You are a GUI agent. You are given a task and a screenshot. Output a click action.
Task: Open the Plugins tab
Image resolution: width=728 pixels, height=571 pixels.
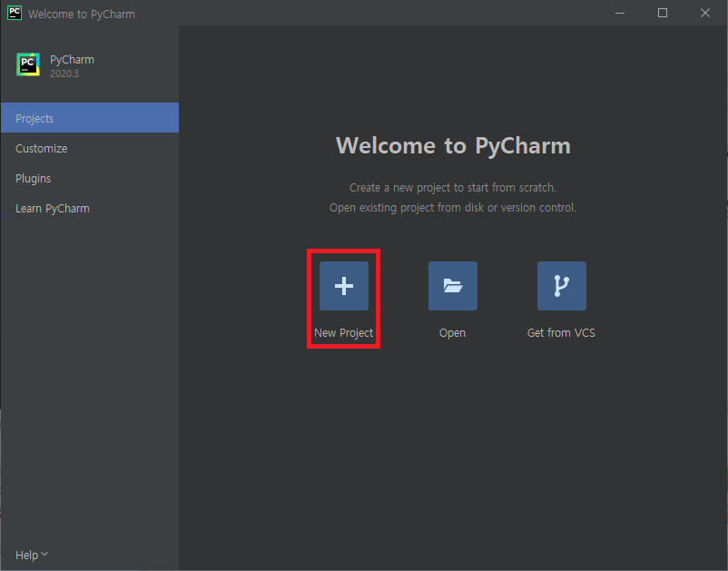pos(90,179)
